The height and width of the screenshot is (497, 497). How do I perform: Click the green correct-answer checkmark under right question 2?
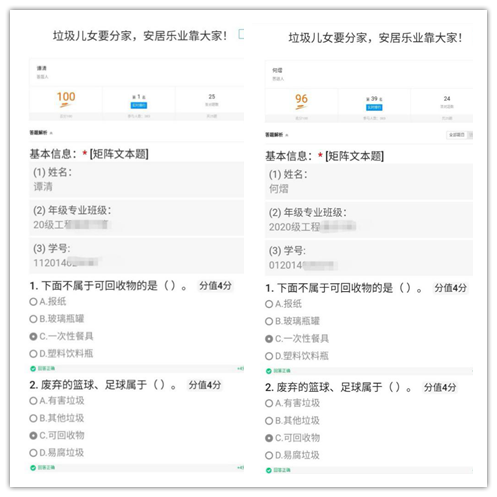(x=268, y=470)
